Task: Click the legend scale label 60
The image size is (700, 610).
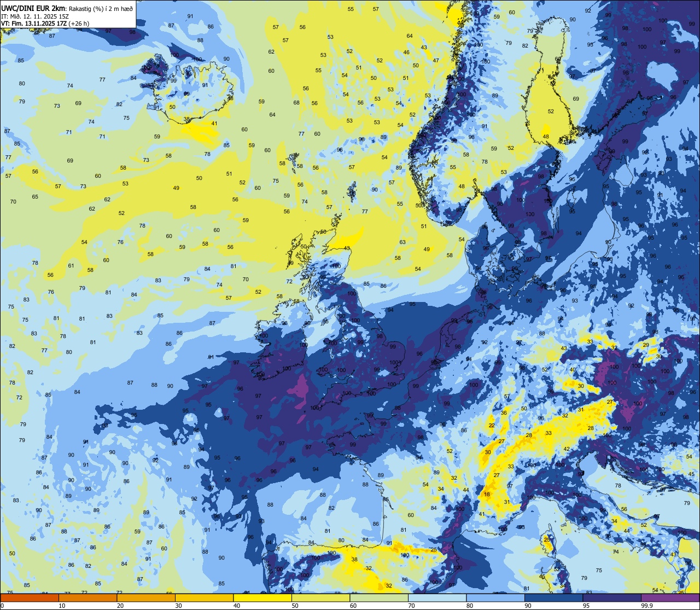Action: pos(353,606)
